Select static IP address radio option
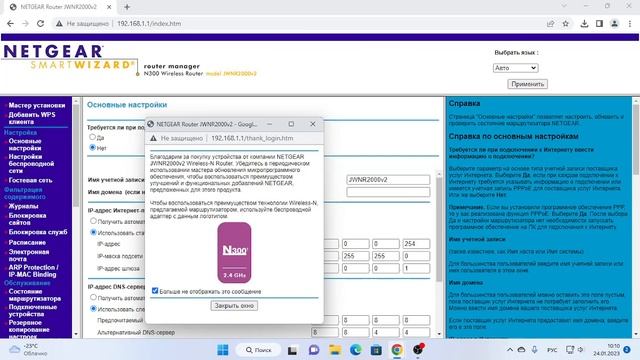The image size is (640, 360). (93, 232)
